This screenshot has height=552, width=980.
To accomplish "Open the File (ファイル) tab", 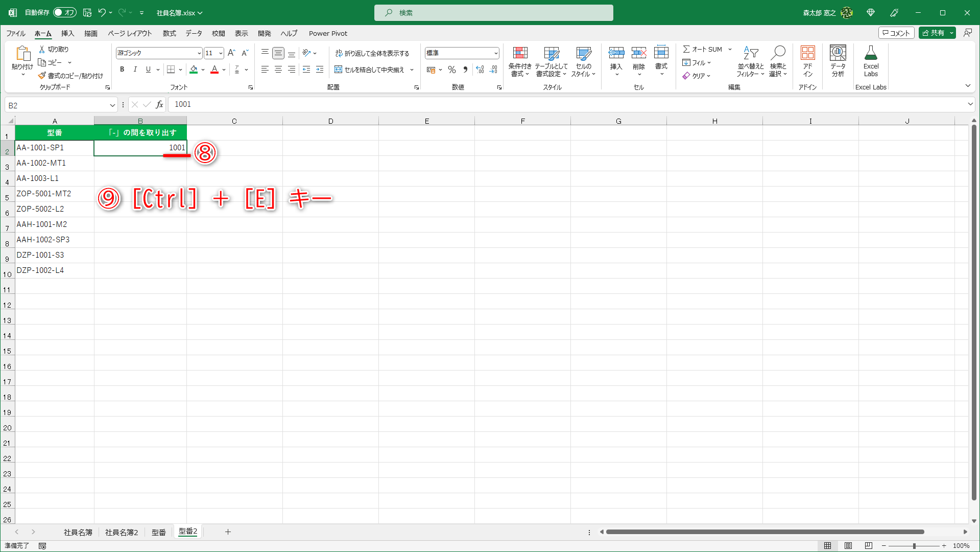I will pyautogui.click(x=16, y=33).
